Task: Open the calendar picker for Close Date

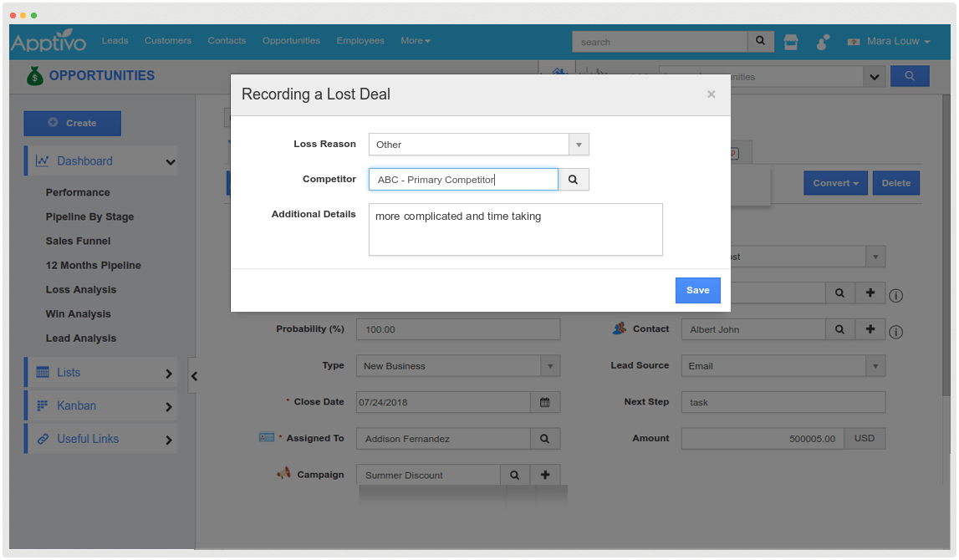Action: pos(545,402)
